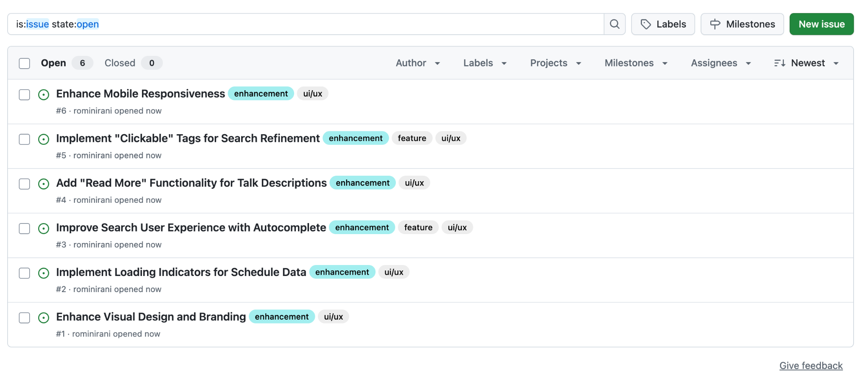
Task: Click the open status icon beside Read More issue
Action: (44, 184)
